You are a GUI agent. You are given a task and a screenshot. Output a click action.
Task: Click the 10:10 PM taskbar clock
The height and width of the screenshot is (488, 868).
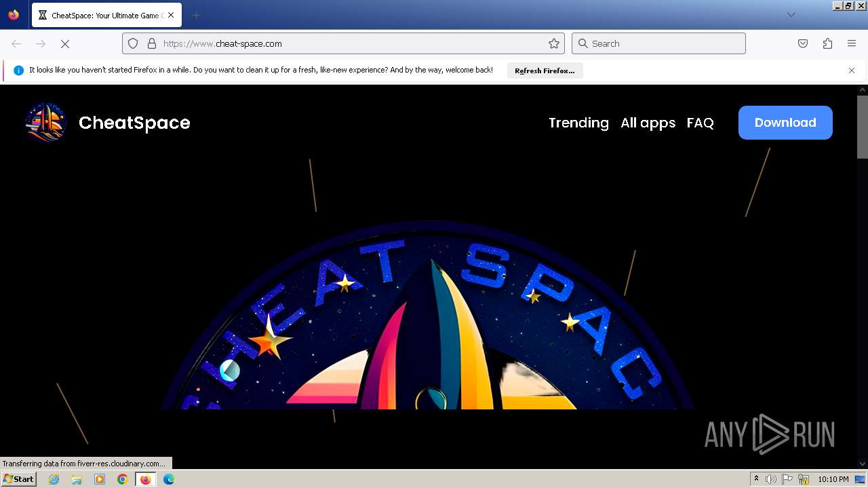(x=833, y=479)
